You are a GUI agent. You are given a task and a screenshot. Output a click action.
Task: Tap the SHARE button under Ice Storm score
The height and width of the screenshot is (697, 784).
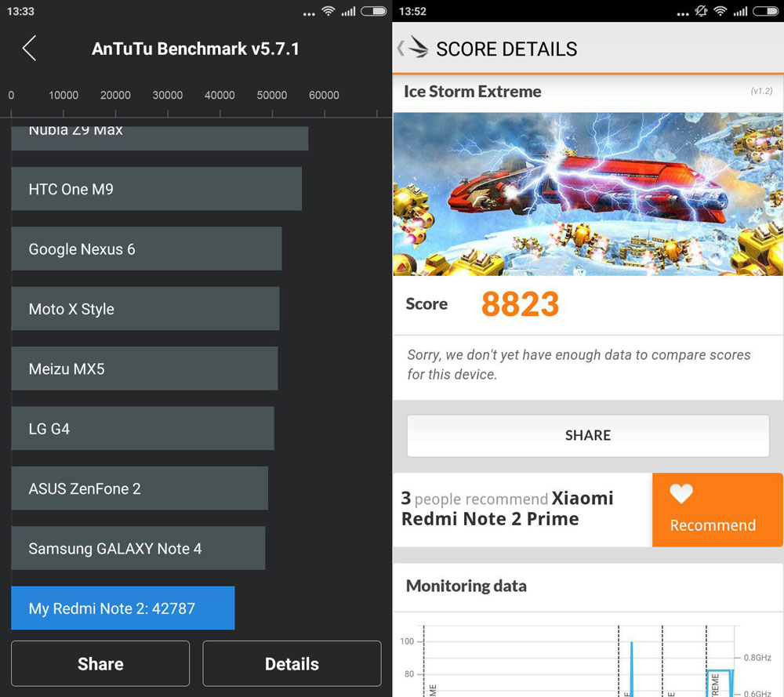pos(588,435)
